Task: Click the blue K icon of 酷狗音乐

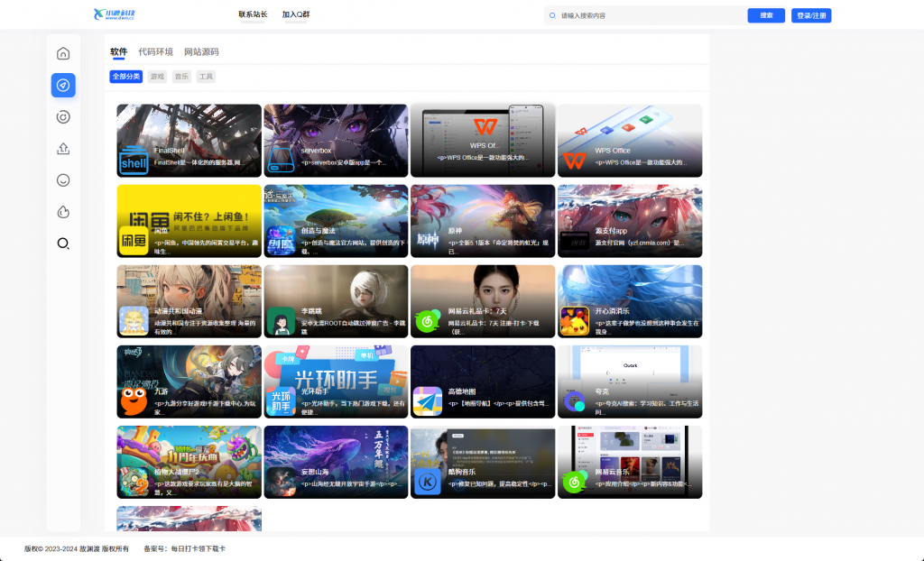Action: tap(428, 482)
